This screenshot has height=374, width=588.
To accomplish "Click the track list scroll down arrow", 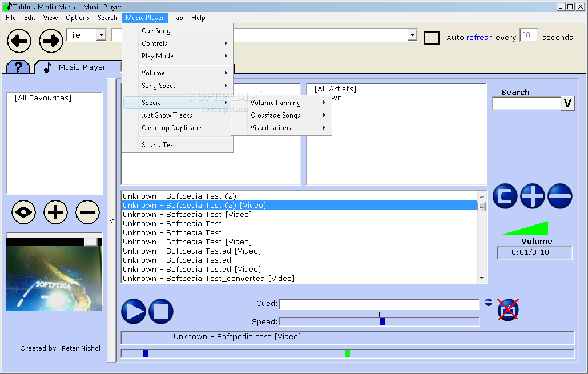I will 482,278.
